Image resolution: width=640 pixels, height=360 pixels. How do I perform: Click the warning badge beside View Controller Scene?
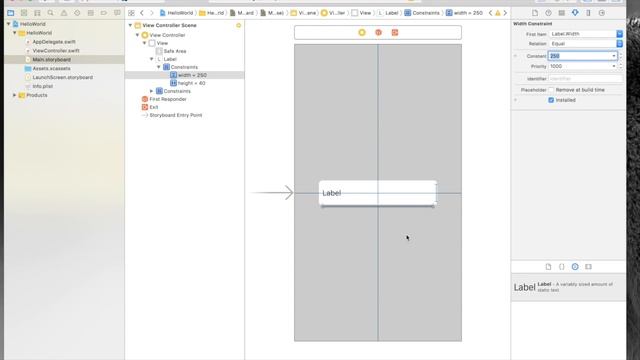coord(238,25)
